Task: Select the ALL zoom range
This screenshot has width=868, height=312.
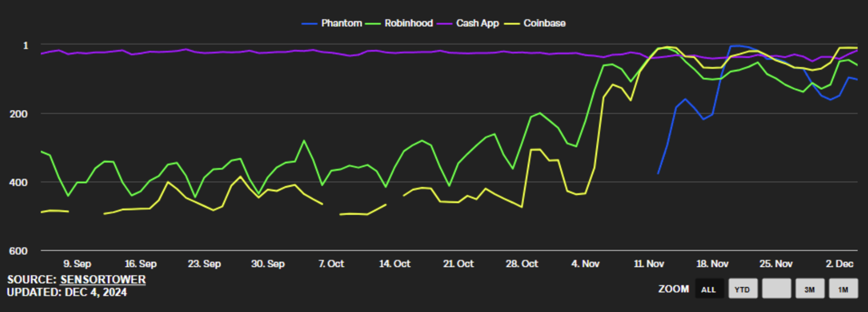Action: (709, 289)
